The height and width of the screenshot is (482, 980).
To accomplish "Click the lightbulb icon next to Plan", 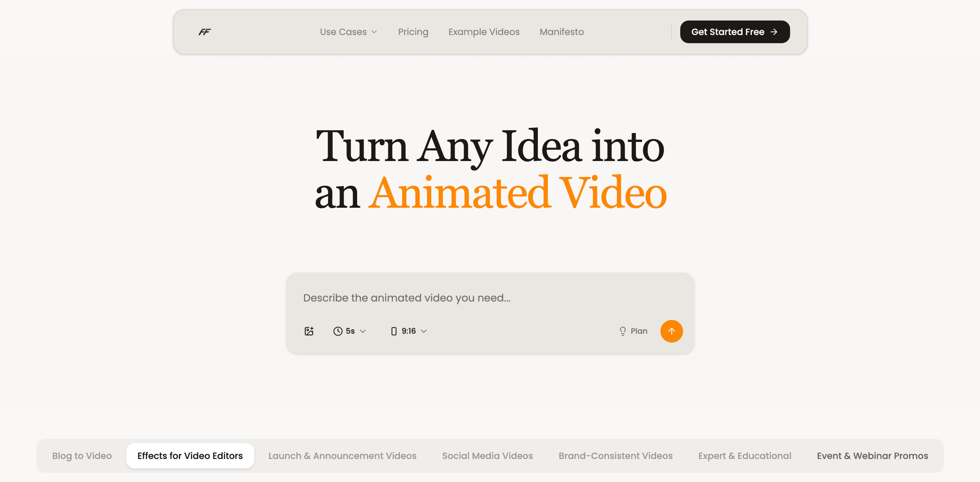I will pyautogui.click(x=622, y=331).
